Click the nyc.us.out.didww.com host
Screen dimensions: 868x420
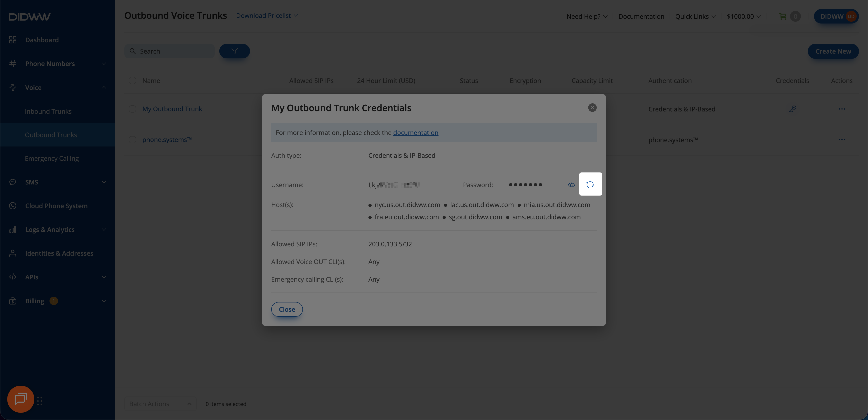407,205
